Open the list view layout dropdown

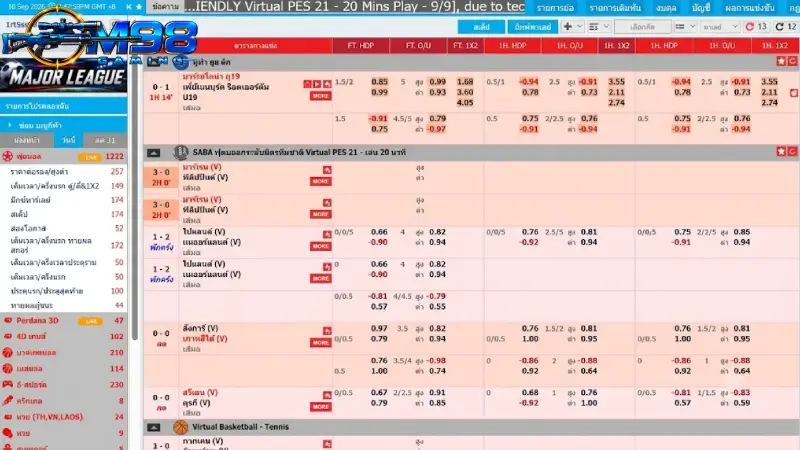(685, 27)
